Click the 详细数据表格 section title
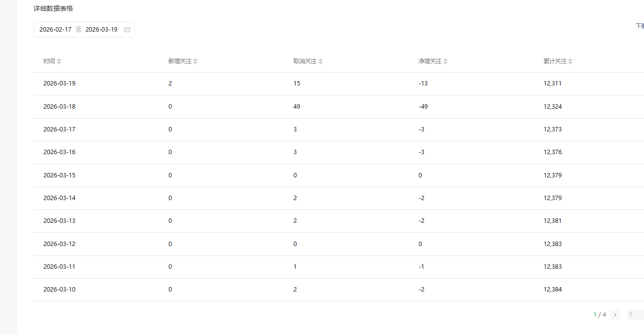The image size is (644, 334). click(53, 8)
